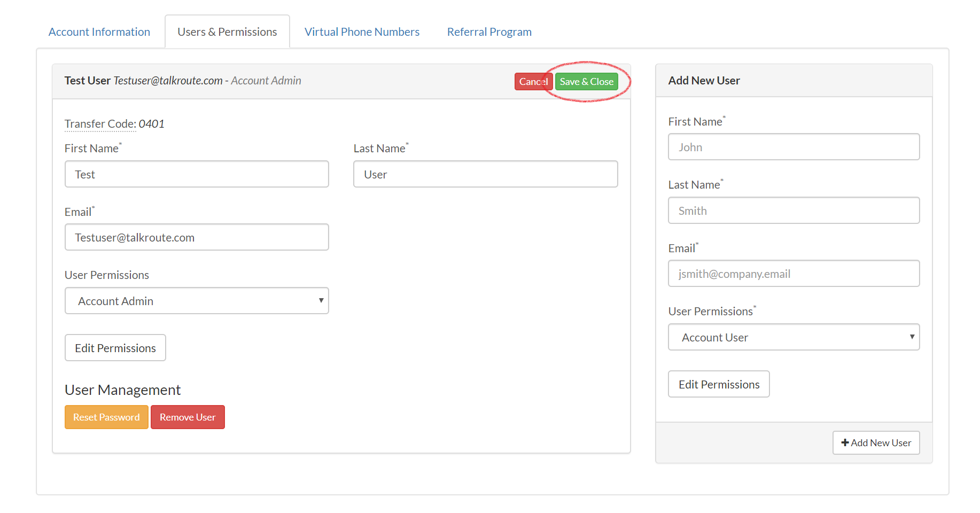Click the plus icon on Add New User button
980x513 pixels.
pos(845,443)
